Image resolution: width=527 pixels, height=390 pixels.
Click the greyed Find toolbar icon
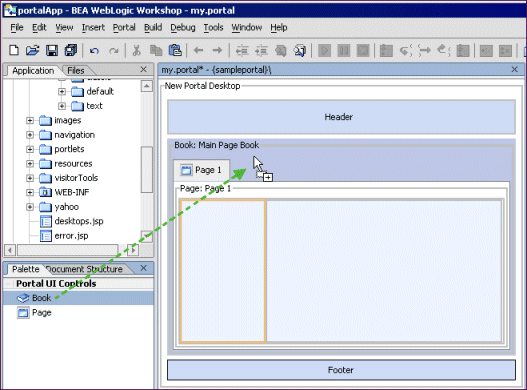(280, 50)
